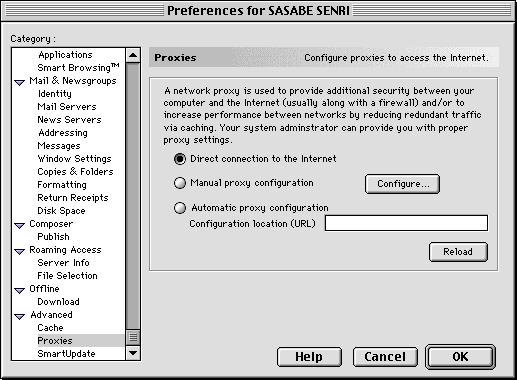The width and height of the screenshot is (517, 380).
Task: Select the Mail & Newsgroups category
Action: [x=73, y=81]
